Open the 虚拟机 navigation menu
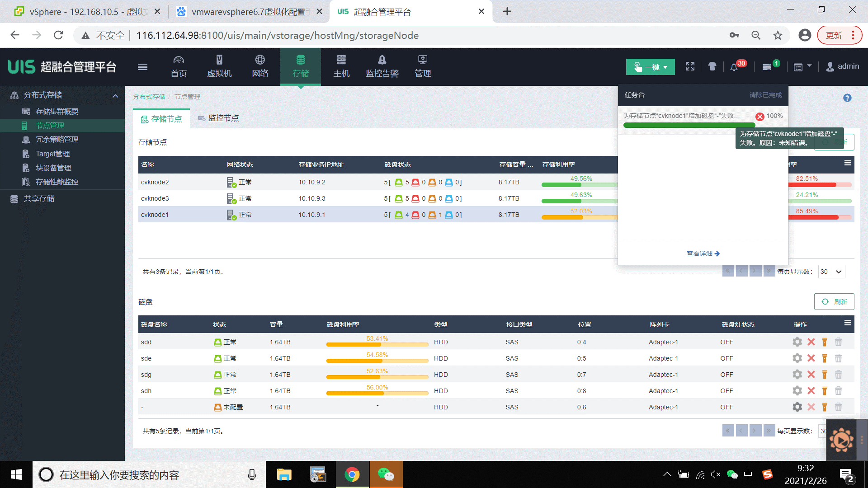Image resolution: width=868 pixels, height=488 pixels. pyautogui.click(x=219, y=66)
